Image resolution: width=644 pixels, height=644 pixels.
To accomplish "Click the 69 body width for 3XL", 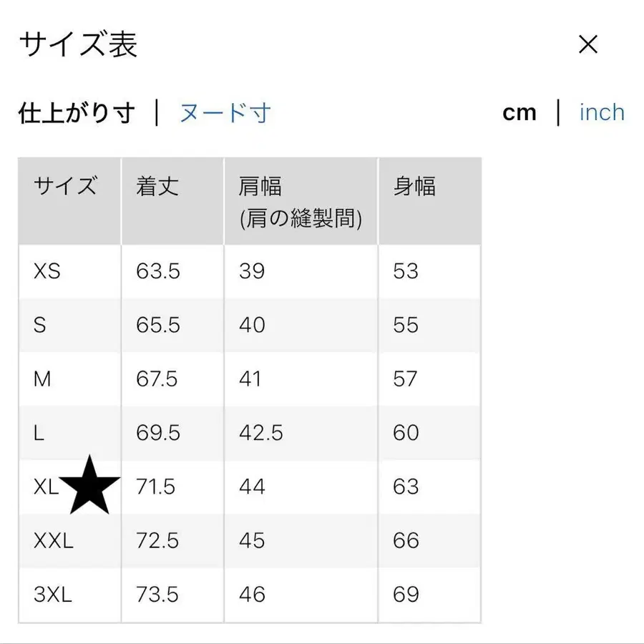I will [406, 595].
